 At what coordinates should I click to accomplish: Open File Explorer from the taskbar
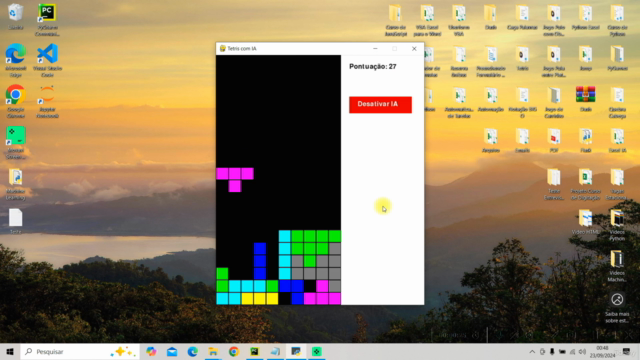[213, 351]
